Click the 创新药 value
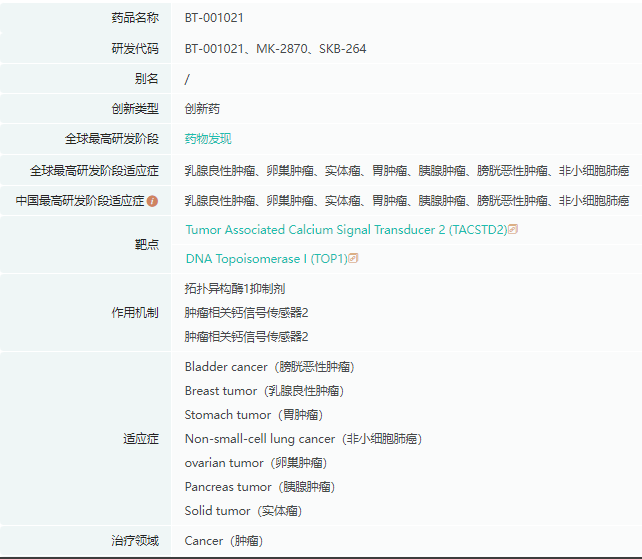642x559 pixels. point(202,109)
